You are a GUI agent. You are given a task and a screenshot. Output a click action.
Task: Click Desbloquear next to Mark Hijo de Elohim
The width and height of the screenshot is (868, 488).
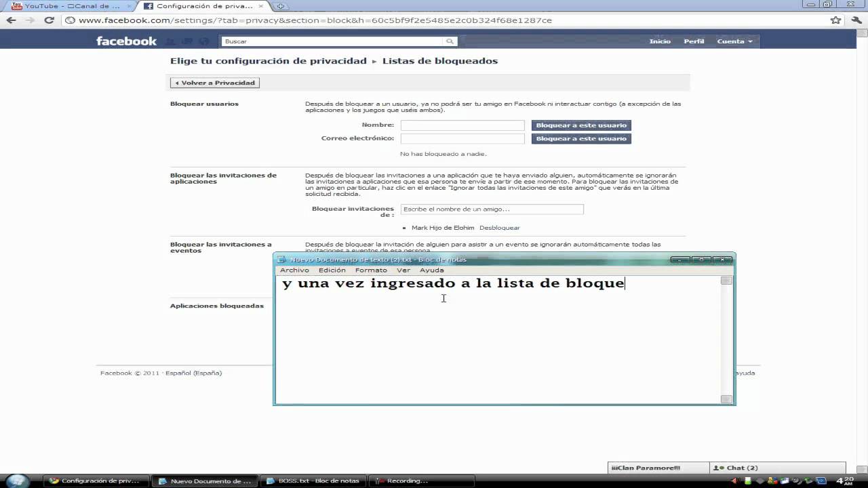pos(500,228)
